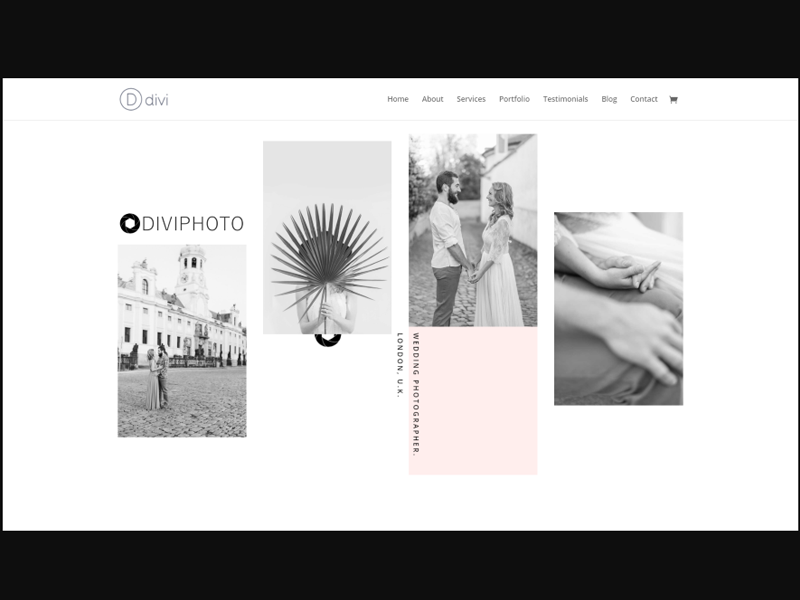
Task: Click the aperture icon below palm photo
Action: coord(328,340)
